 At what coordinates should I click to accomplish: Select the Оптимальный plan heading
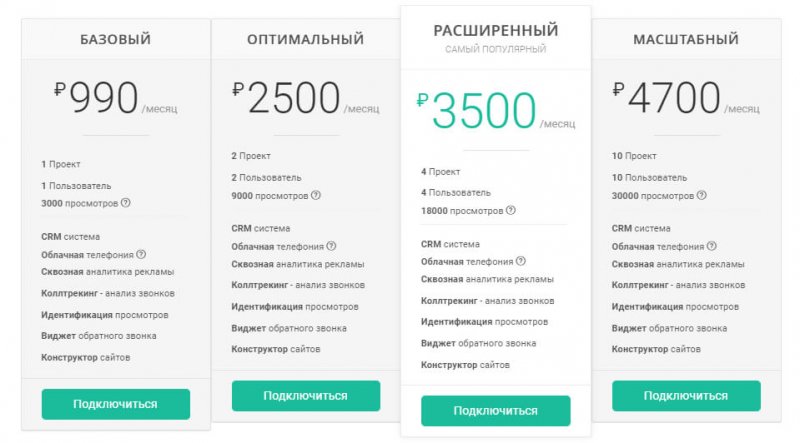pos(305,40)
